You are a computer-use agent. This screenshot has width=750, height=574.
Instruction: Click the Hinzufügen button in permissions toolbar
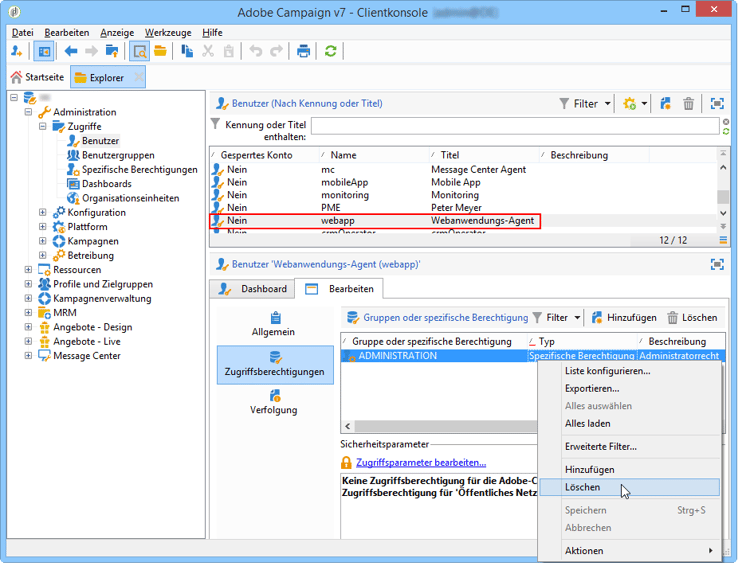pos(624,318)
